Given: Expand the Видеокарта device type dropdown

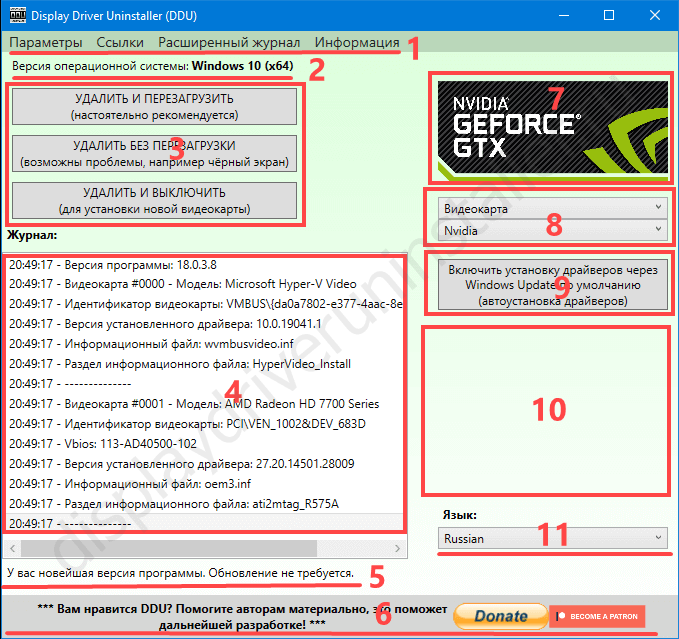Looking at the screenshot, I should (x=553, y=208).
